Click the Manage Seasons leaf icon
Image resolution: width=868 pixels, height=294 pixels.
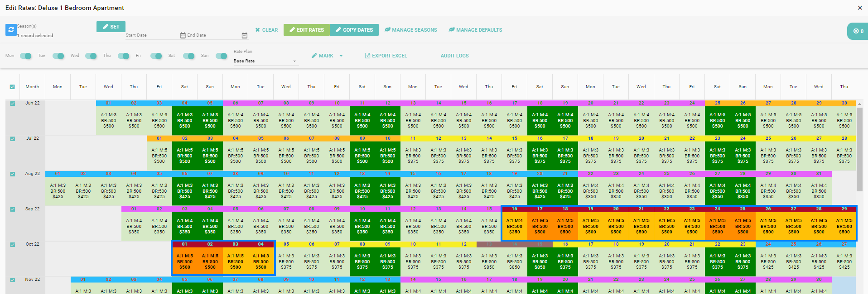pos(387,30)
